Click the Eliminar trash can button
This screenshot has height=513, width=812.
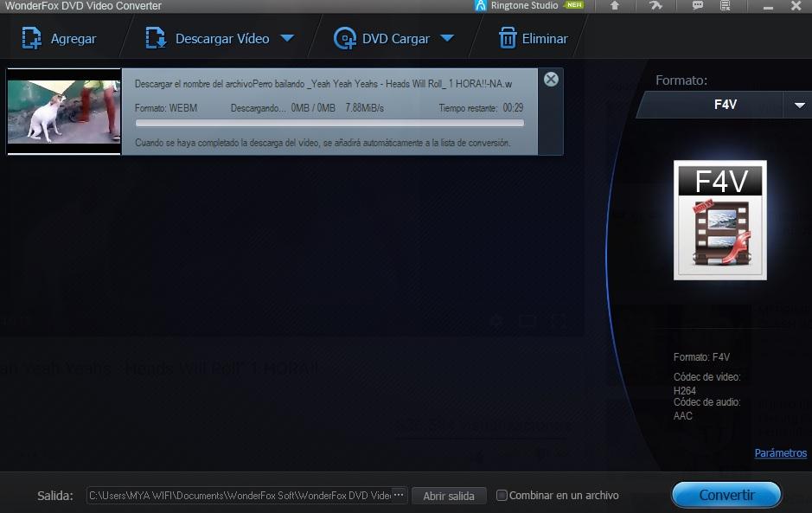click(x=533, y=39)
